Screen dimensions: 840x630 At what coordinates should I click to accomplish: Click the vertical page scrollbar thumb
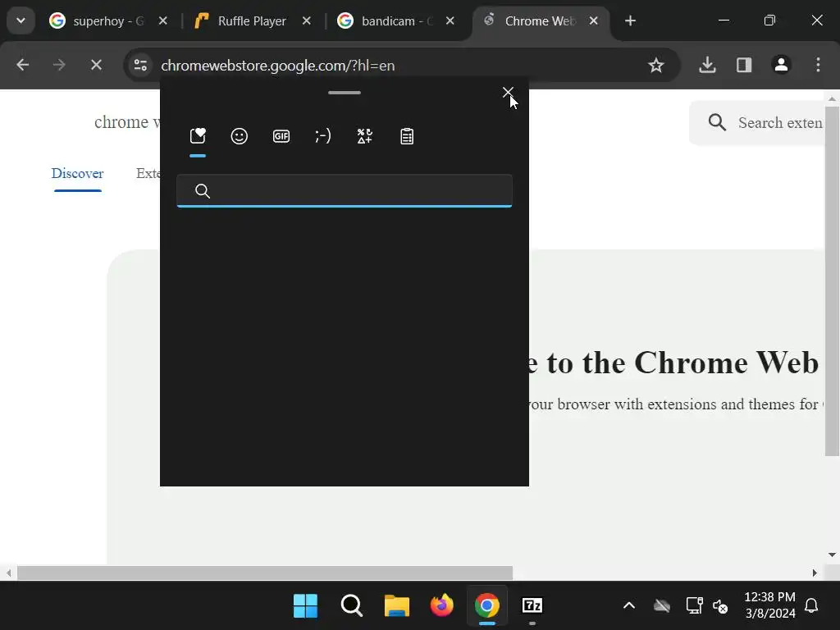tap(832, 281)
